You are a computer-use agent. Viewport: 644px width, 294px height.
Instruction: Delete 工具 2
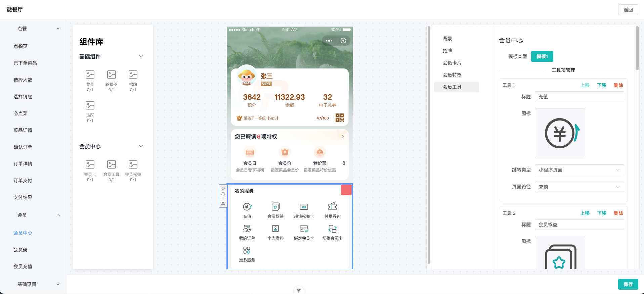click(x=618, y=213)
